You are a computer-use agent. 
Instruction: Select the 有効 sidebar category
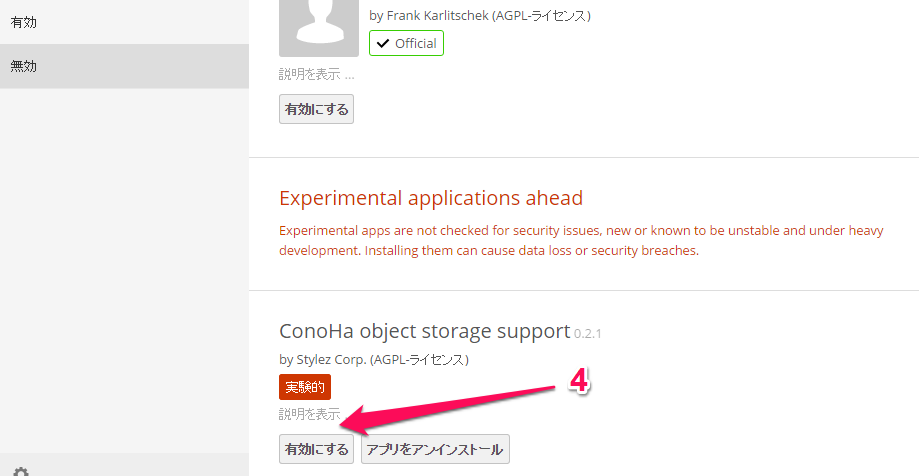tap(24, 21)
